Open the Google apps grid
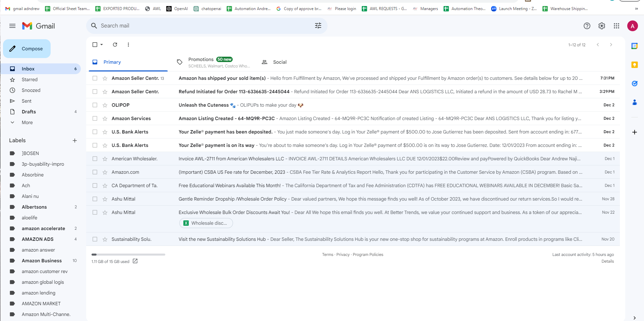This screenshot has width=644, height=321. pos(617,26)
